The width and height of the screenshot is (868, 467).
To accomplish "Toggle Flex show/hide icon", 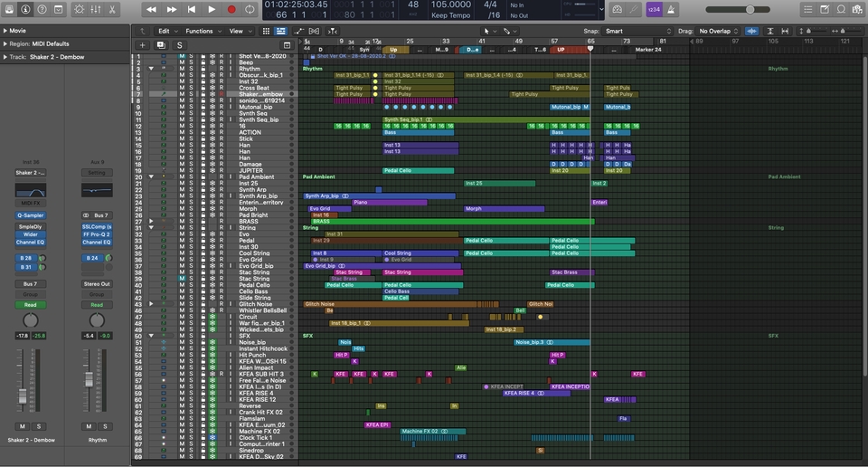I will click(x=315, y=31).
